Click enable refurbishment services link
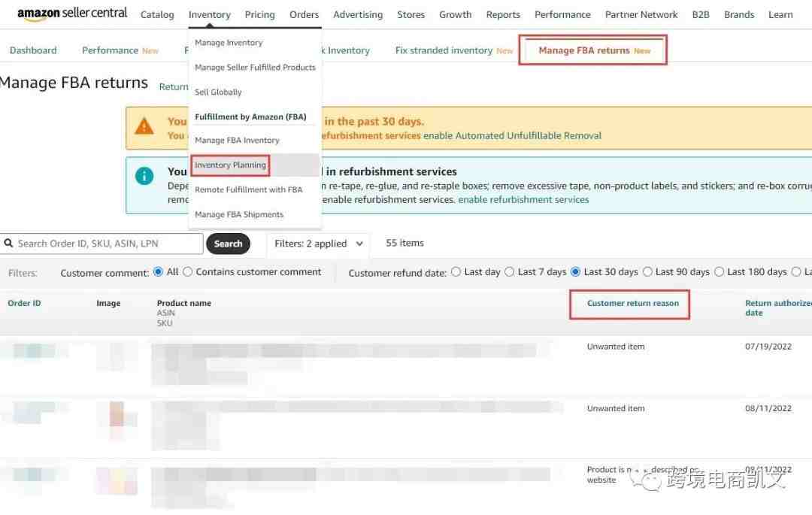The width and height of the screenshot is (812, 515). 523,200
